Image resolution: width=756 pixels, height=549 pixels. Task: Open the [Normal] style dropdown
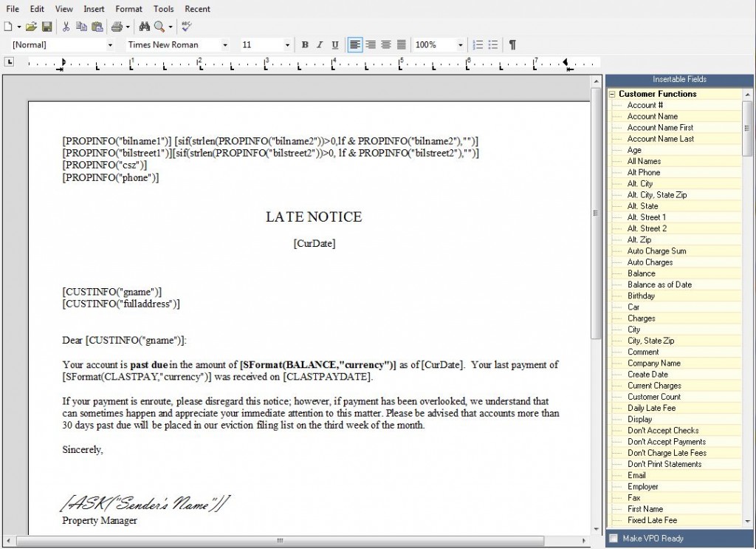point(110,45)
